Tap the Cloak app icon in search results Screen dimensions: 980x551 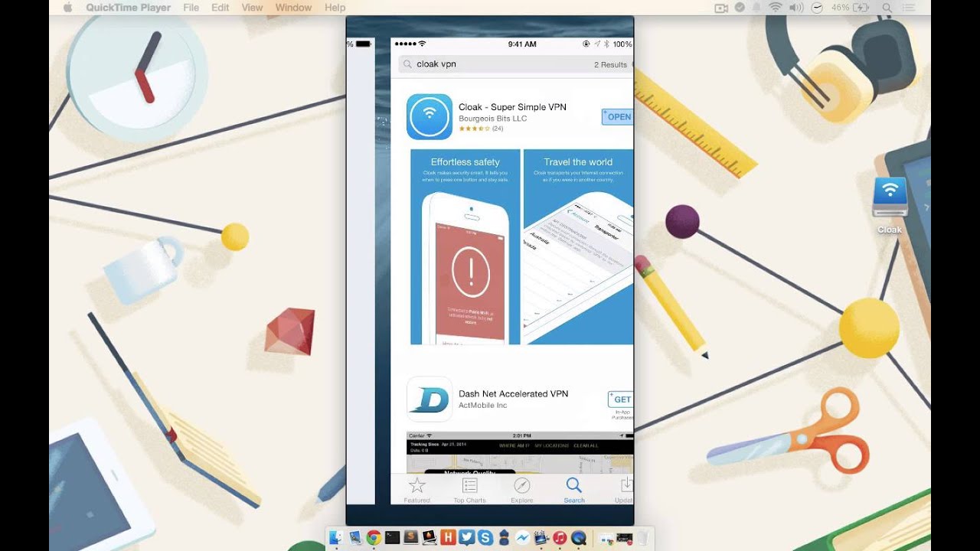[430, 116]
